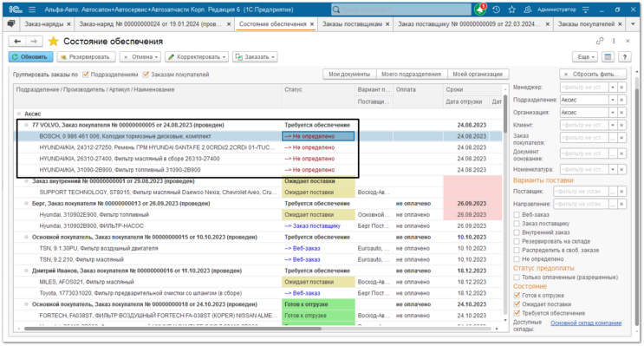The width and height of the screenshot is (644, 346).
Task: Clear the Номенклатура filter
Action: click(x=621, y=169)
